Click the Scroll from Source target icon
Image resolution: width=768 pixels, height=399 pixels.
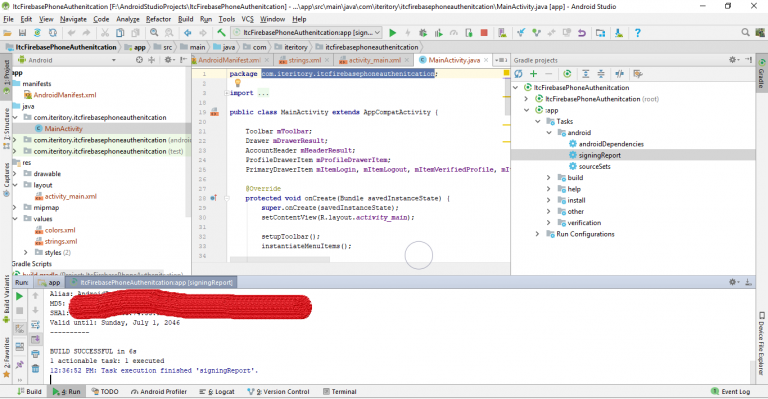(x=140, y=60)
